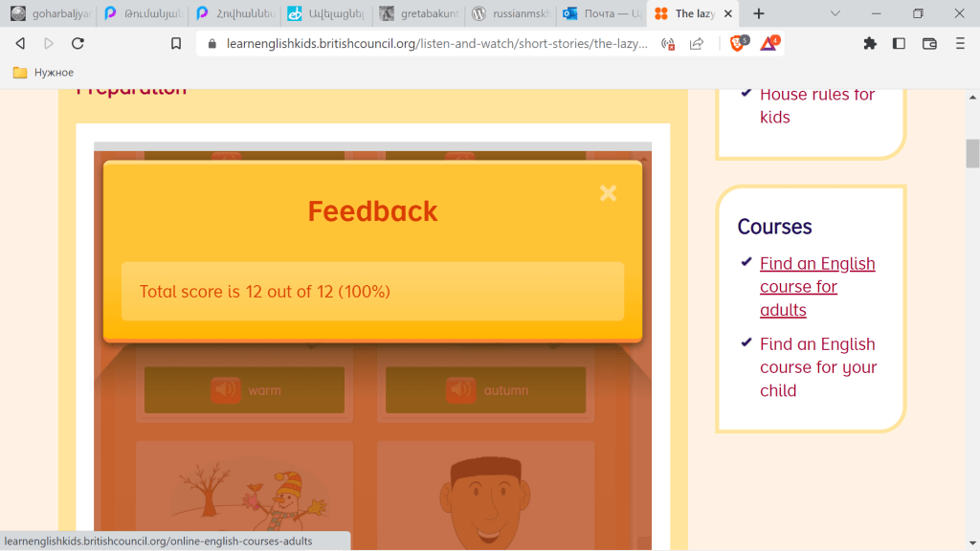
Task: Expand the tab search chevron
Action: coord(835,13)
